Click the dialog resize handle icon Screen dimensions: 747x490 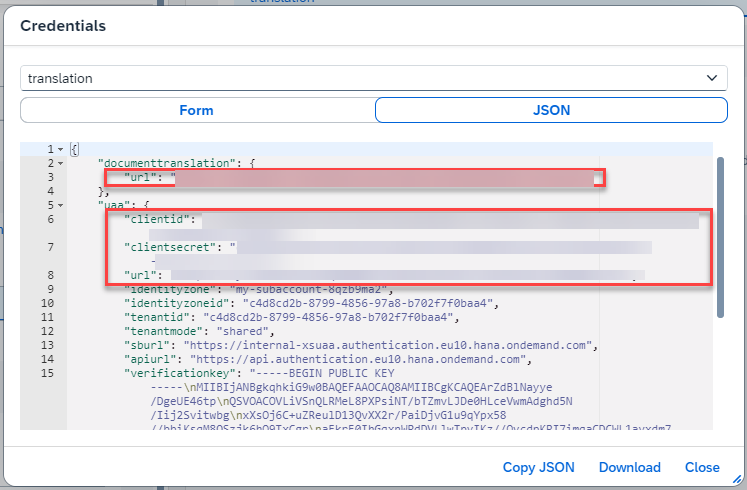pyautogui.click(x=737, y=480)
